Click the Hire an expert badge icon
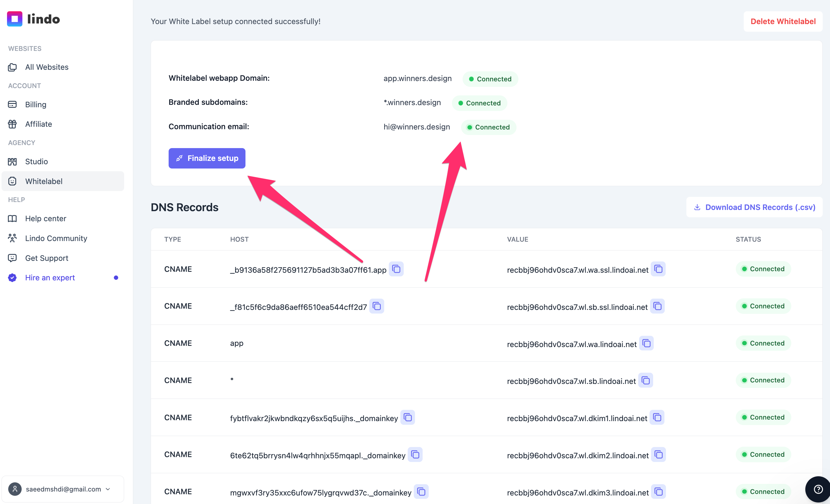 coord(13,278)
